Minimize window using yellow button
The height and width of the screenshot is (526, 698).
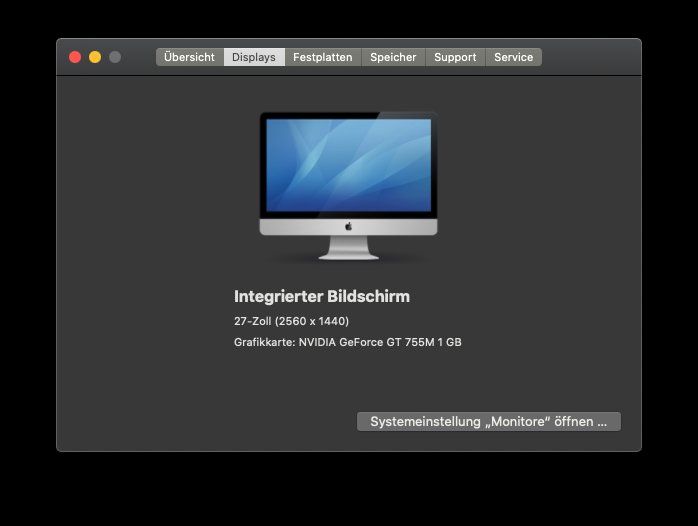[95, 57]
